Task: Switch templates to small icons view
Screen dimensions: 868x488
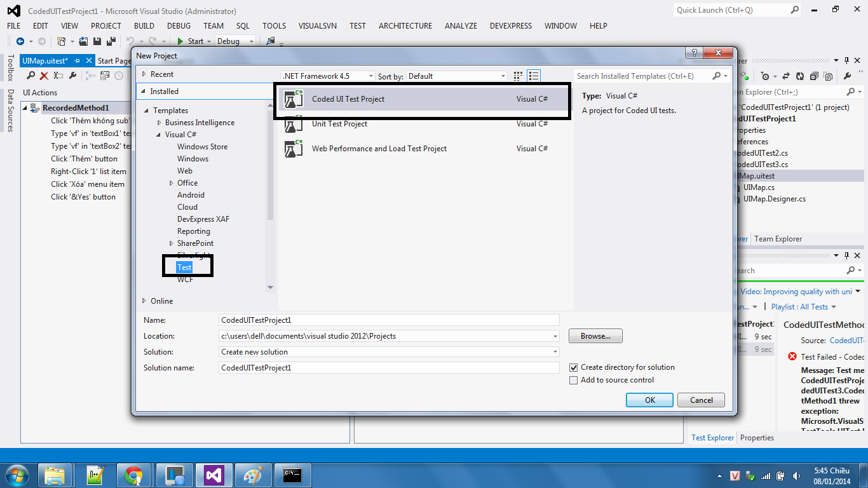Action: coord(519,76)
